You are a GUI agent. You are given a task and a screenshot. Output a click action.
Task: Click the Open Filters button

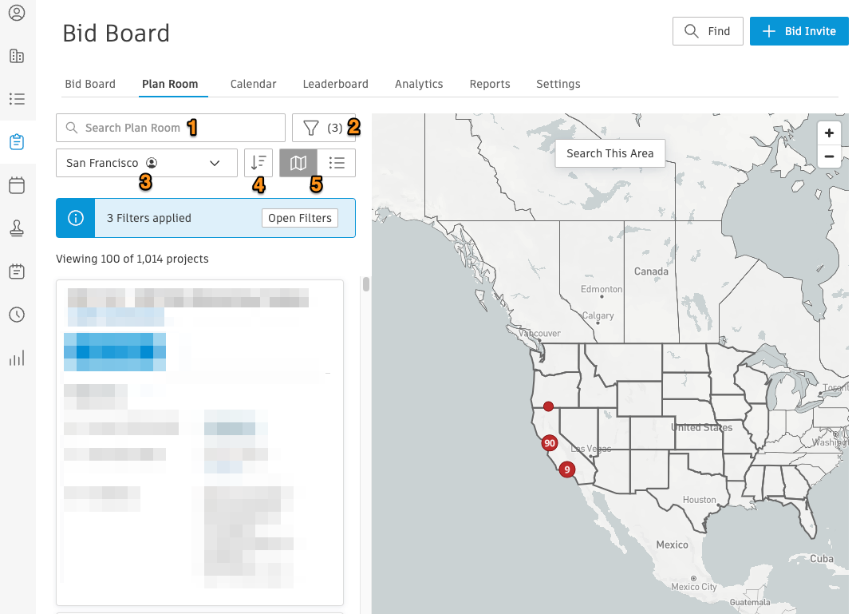click(299, 218)
